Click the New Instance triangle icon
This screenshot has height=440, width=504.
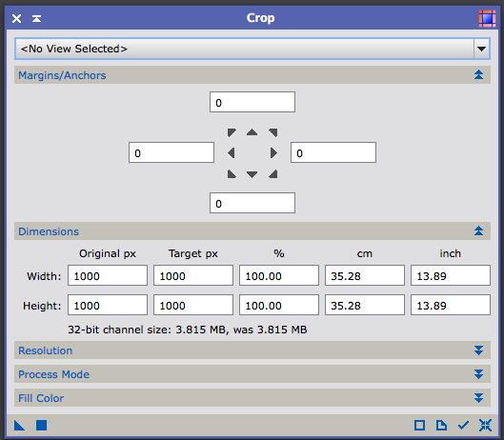(20, 425)
